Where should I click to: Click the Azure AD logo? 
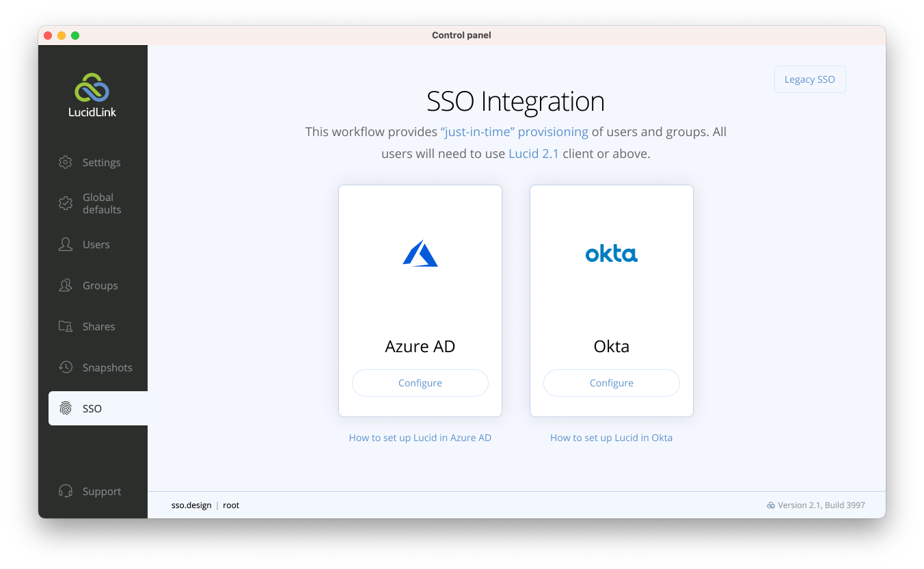[x=420, y=253]
